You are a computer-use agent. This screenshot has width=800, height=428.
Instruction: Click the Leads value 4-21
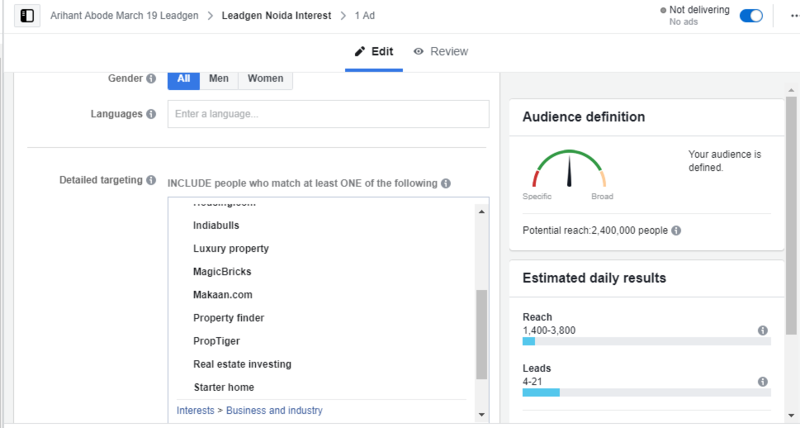[532, 382]
